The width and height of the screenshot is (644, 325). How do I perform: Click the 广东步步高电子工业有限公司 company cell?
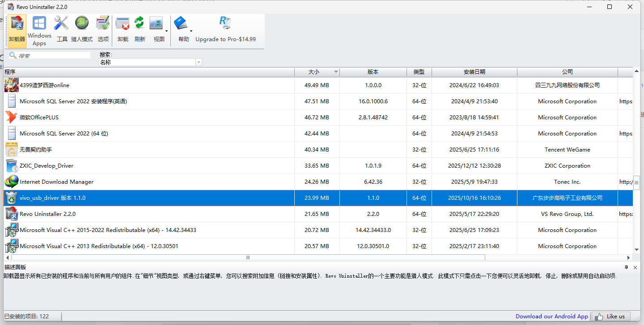(x=567, y=198)
